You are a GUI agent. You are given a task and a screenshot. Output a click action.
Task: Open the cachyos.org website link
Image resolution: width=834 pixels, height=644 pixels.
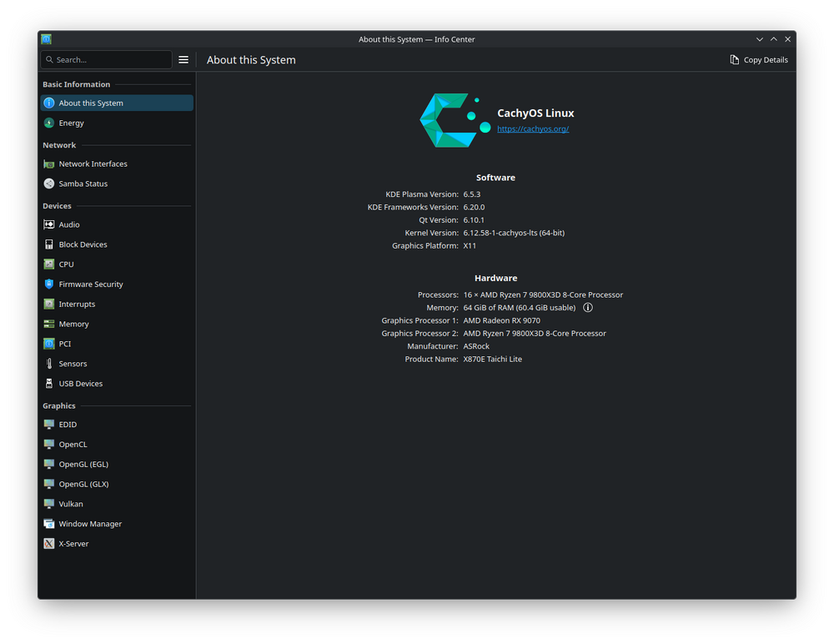[533, 129]
